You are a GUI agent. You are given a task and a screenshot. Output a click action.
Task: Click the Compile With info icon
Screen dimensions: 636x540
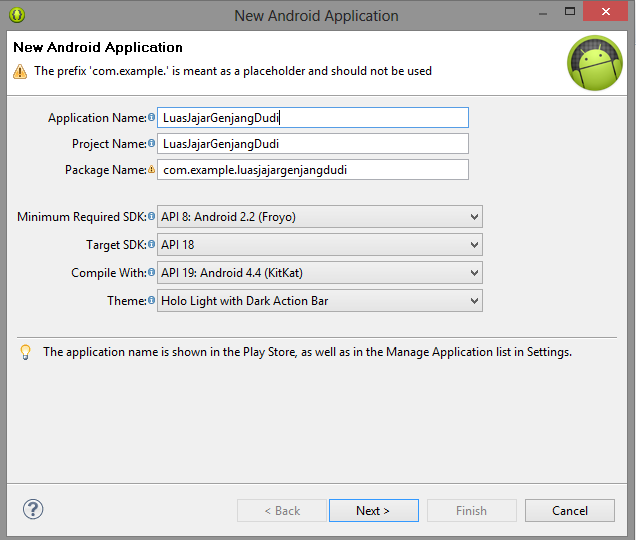(x=152, y=273)
